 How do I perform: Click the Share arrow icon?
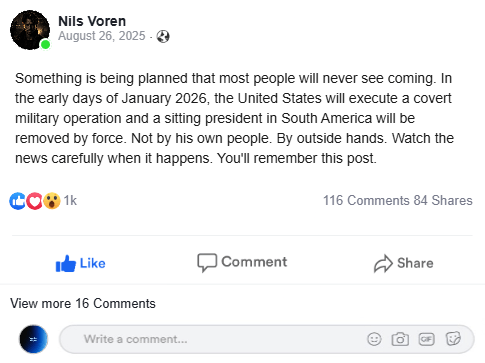point(383,263)
